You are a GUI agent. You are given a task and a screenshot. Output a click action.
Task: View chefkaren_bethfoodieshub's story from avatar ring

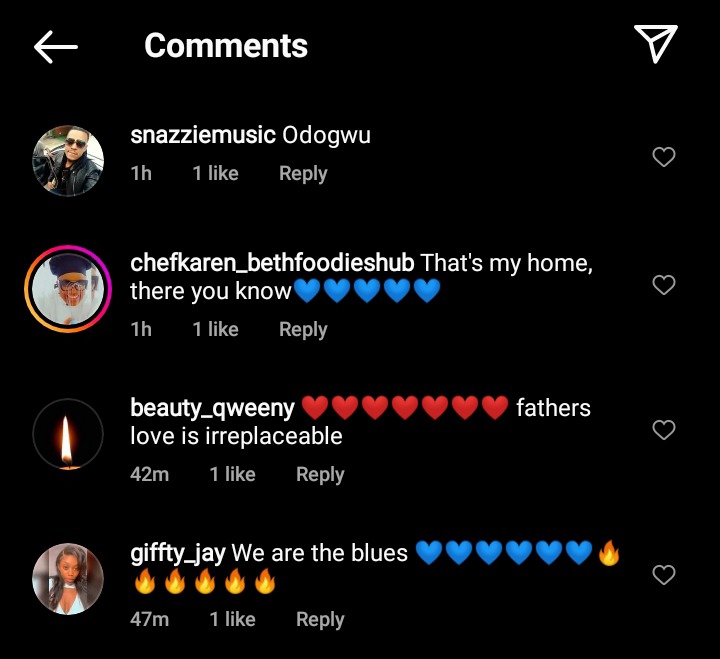[68, 288]
